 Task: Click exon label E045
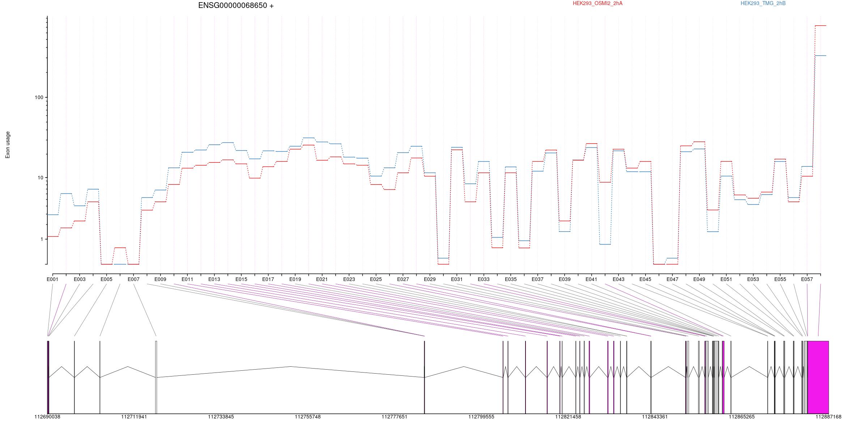[x=645, y=279]
